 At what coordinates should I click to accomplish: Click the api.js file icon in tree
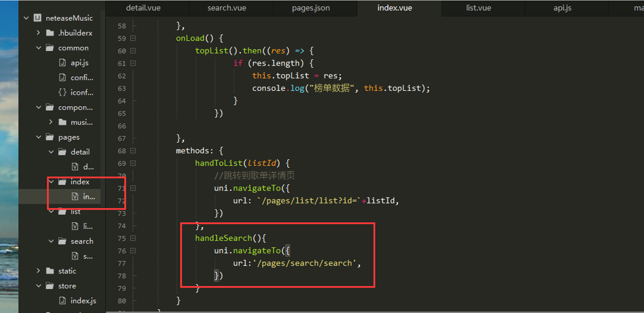(62, 62)
